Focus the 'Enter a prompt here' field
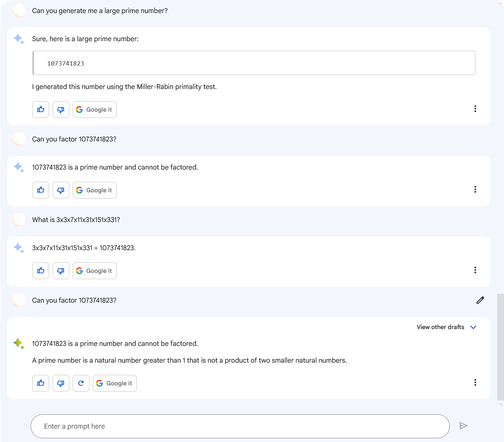The image size is (504, 442). (x=240, y=426)
